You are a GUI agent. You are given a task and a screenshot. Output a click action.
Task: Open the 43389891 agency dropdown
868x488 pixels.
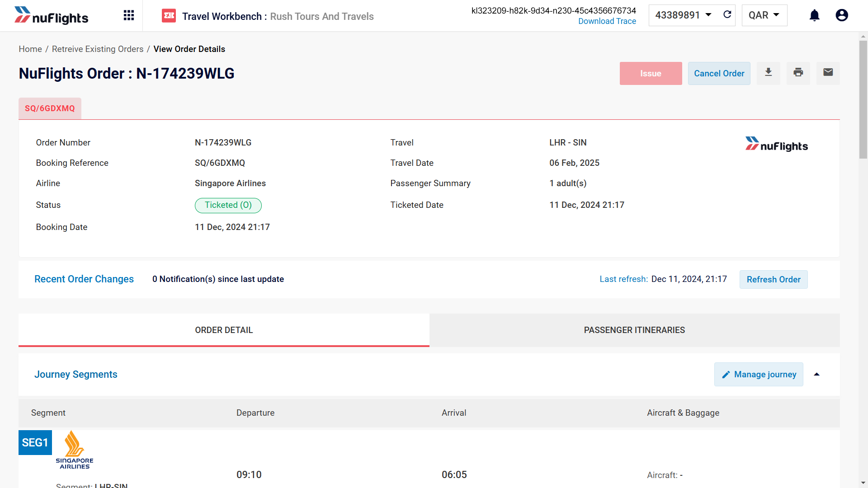click(x=683, y=15)
